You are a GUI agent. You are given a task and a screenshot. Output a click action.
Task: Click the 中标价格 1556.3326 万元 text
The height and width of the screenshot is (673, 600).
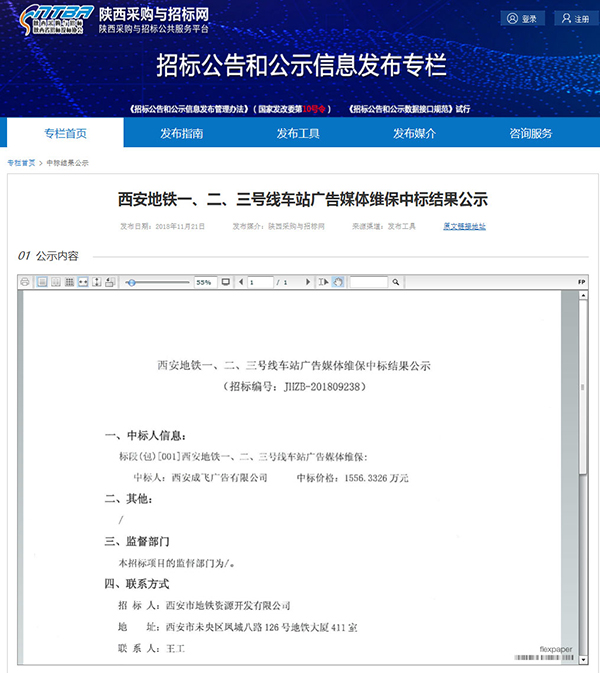[x=352, y=478]
